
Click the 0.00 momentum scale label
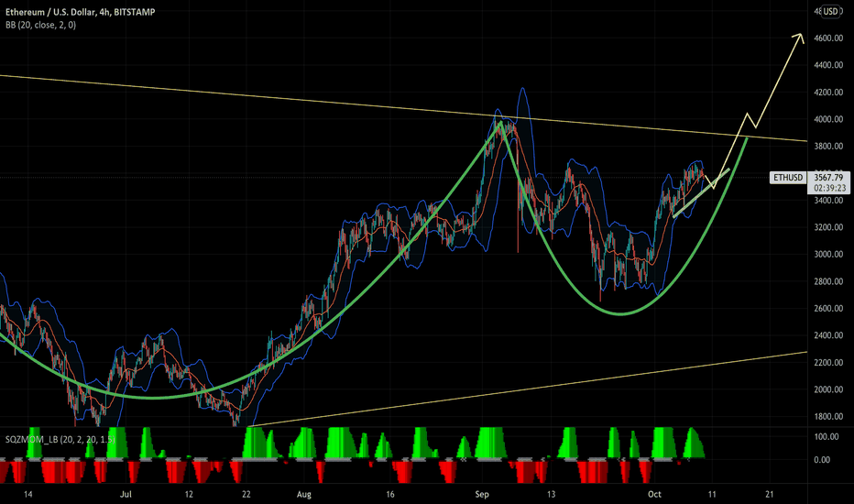point(822,460)
